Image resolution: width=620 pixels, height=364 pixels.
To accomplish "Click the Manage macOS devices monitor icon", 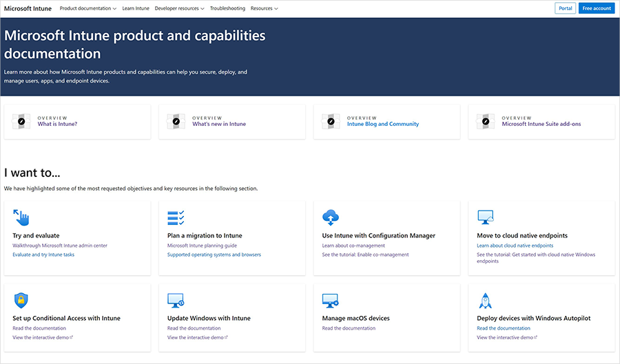I will tap(331, 301).
